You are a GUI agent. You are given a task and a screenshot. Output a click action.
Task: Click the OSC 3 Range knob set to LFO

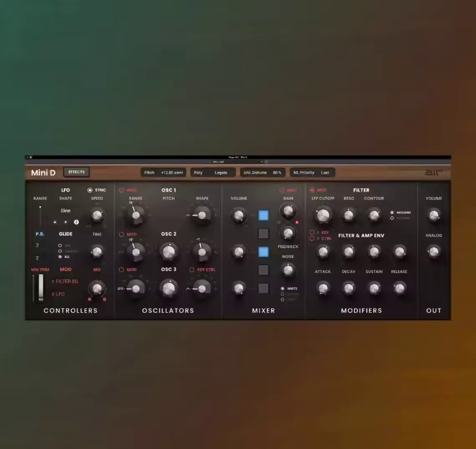[x=136, y=288]
